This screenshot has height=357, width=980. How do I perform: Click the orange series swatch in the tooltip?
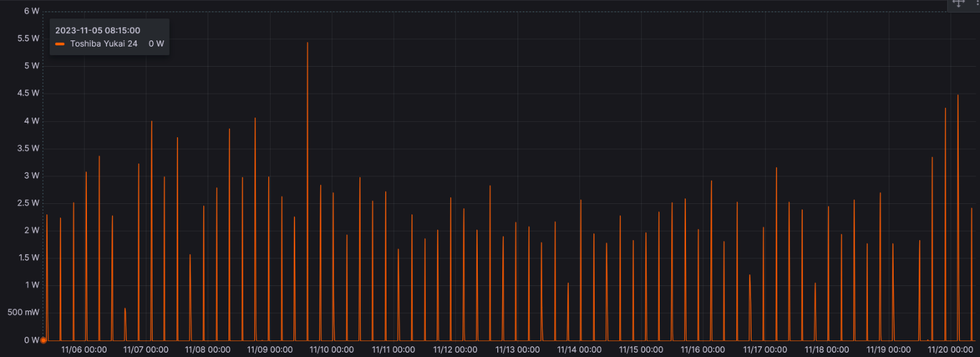(x=60, y=44)
